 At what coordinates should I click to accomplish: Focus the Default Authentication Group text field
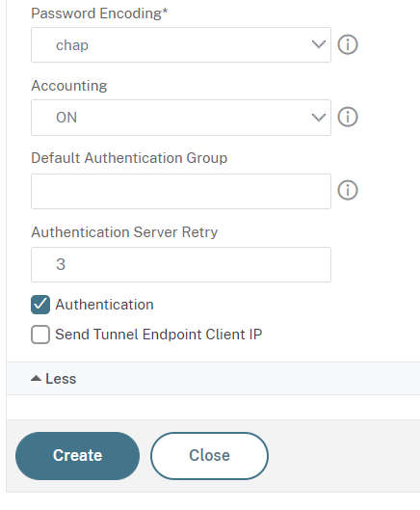181,191
